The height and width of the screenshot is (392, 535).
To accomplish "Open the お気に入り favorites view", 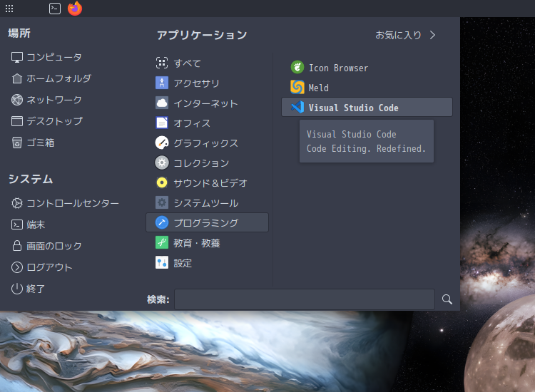I will point(405,35).
